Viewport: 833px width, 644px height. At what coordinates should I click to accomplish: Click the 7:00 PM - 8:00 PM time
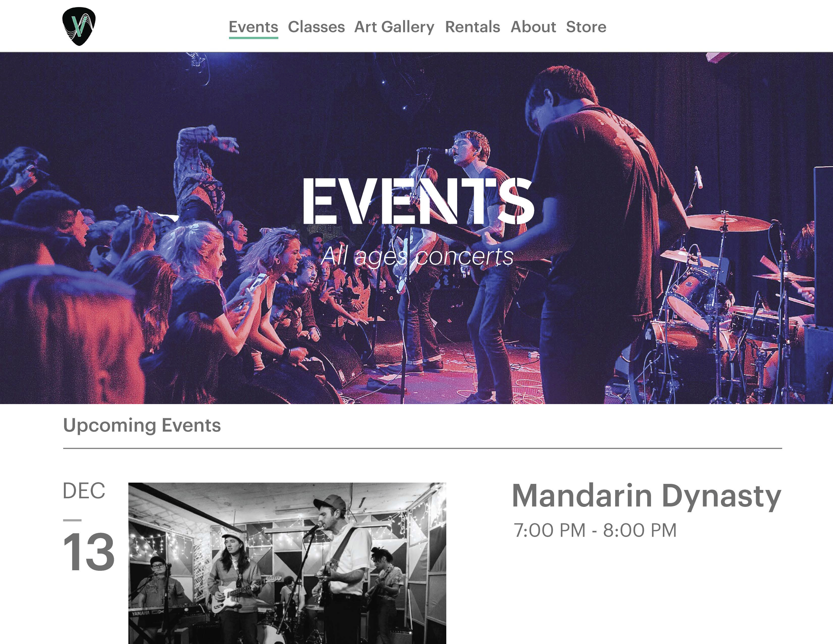pyautogui.click(x=595, y=530)
